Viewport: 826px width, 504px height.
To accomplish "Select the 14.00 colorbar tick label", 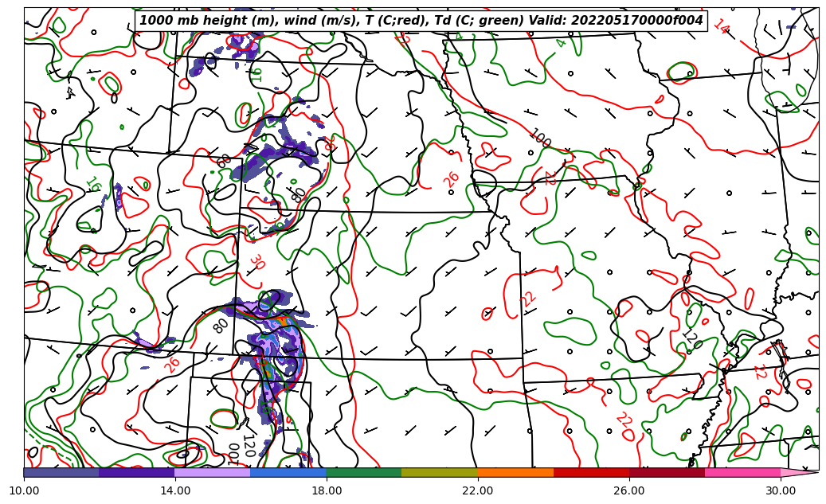I will pyautogui.click(x=175, y=491).
